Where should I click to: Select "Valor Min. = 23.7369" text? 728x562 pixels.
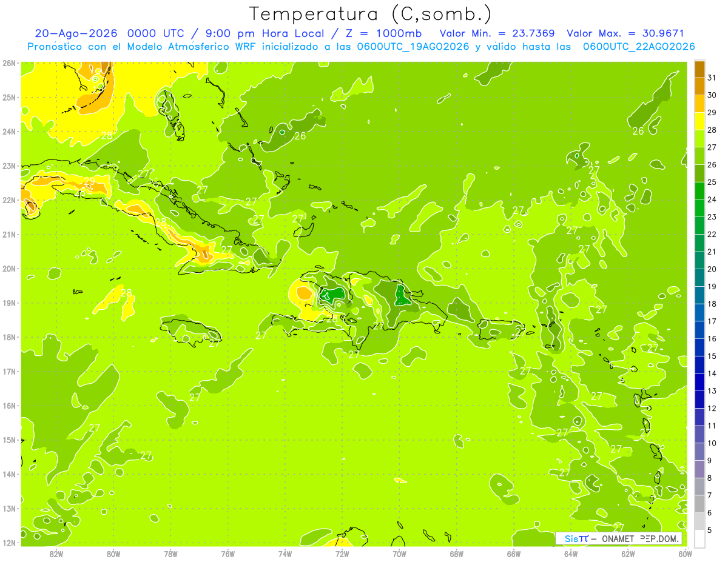coord(497,33)
